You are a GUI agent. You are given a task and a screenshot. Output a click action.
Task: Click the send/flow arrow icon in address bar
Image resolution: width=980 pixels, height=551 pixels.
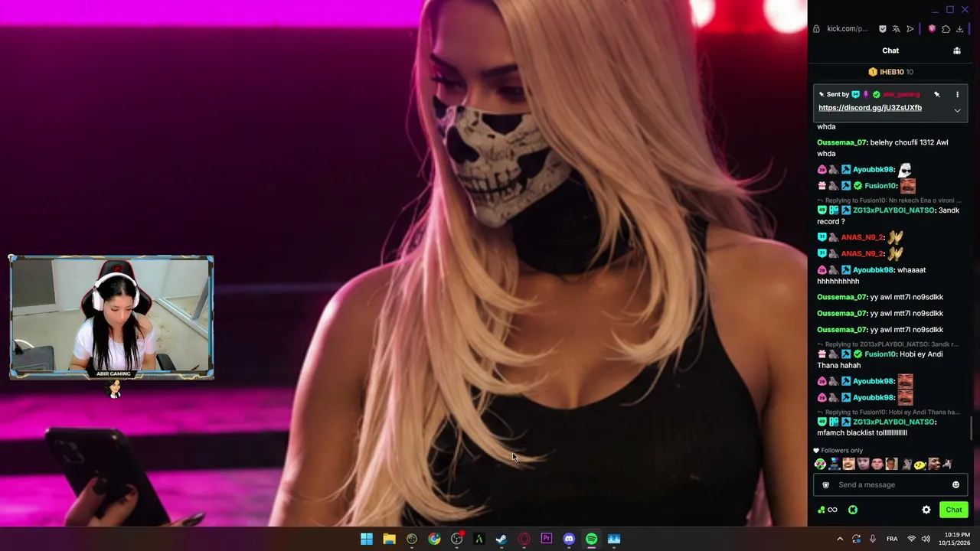pos(910,29)
